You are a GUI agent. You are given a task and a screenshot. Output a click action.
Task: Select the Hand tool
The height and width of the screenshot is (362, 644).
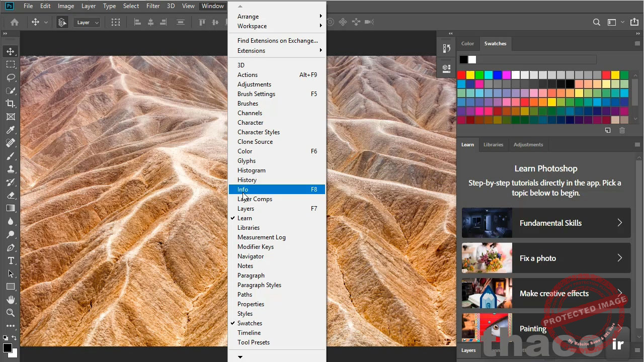click(x=11, y=300)
